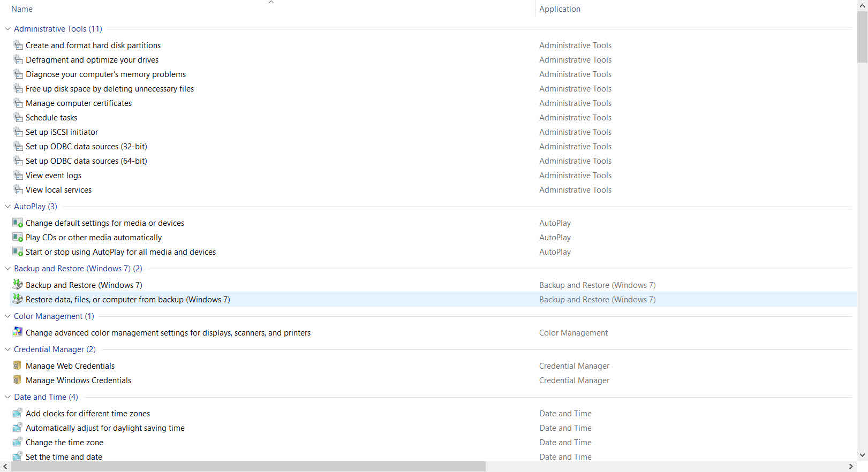Click the Set the time and date icon
This screenshot has height=472, width=868.
coord(18,456)
